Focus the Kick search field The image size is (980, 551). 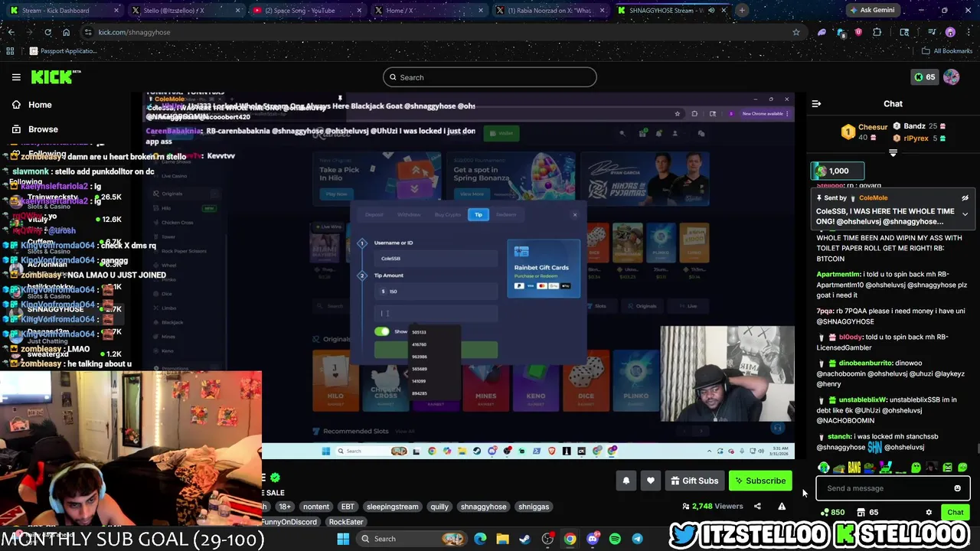[490, 77]
